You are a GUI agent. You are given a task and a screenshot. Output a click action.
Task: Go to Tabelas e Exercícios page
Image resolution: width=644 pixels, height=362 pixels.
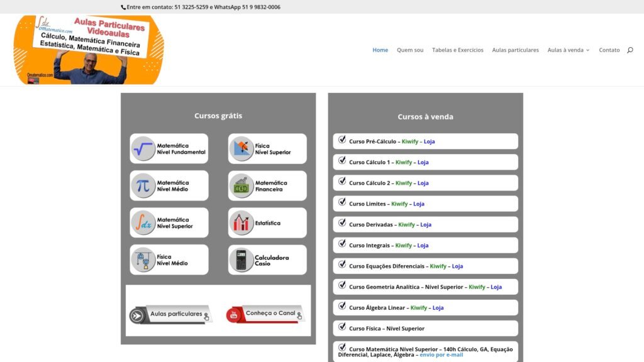click(457, 50)
